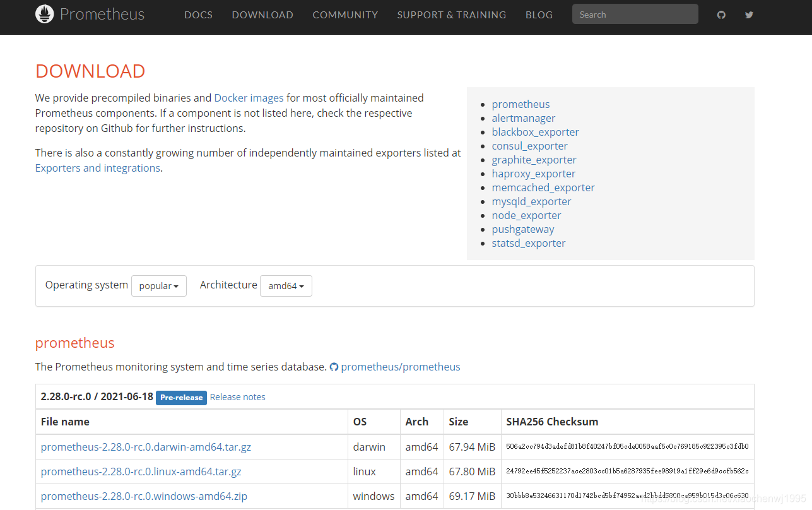The image size is (812, 510).
Task: Click the Operating system label
Action: [86, 285]
